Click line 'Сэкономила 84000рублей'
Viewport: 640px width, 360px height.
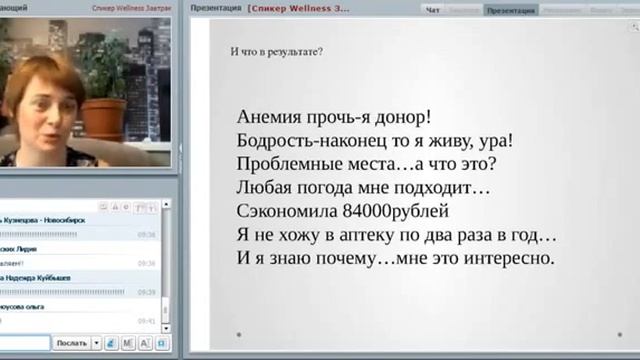[x=342, y=211]
